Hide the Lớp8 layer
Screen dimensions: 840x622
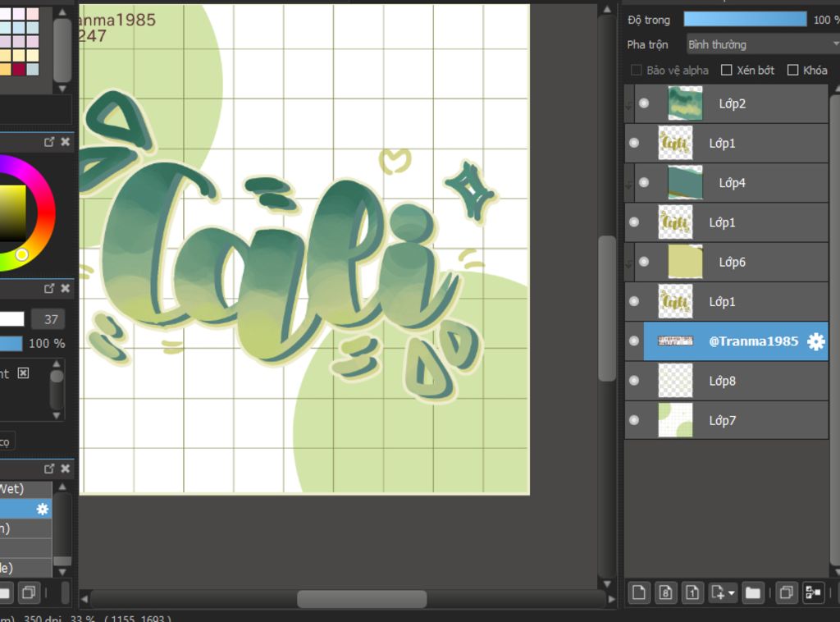pos(634,381)
